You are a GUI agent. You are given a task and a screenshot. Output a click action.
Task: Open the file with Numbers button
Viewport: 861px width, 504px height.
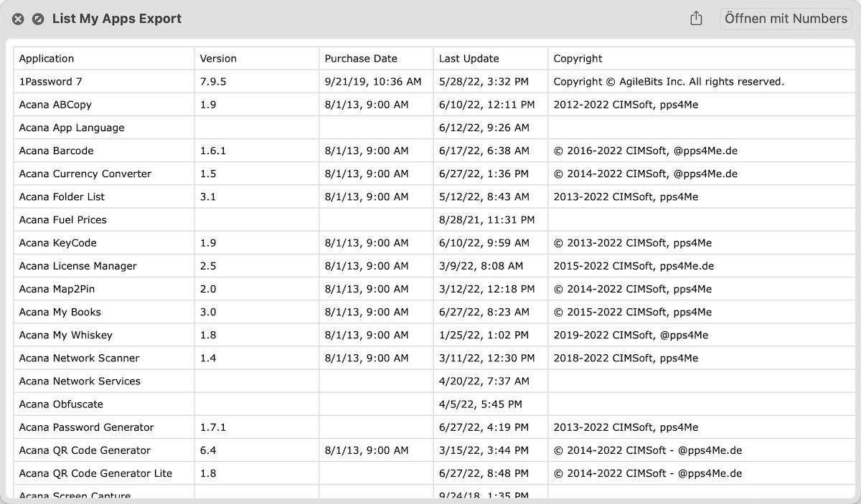[x=786, y=19]
